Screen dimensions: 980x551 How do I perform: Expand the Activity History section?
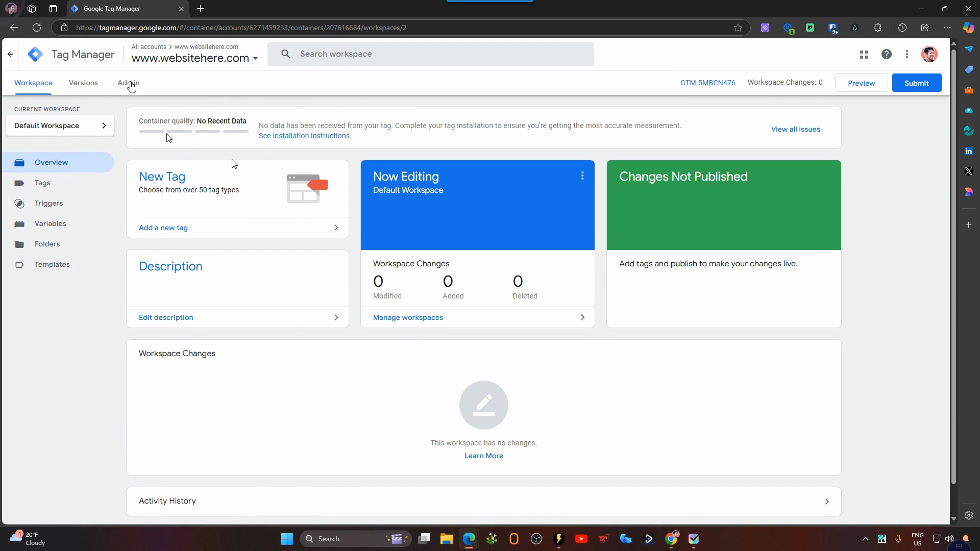click(x=484, y=502)
